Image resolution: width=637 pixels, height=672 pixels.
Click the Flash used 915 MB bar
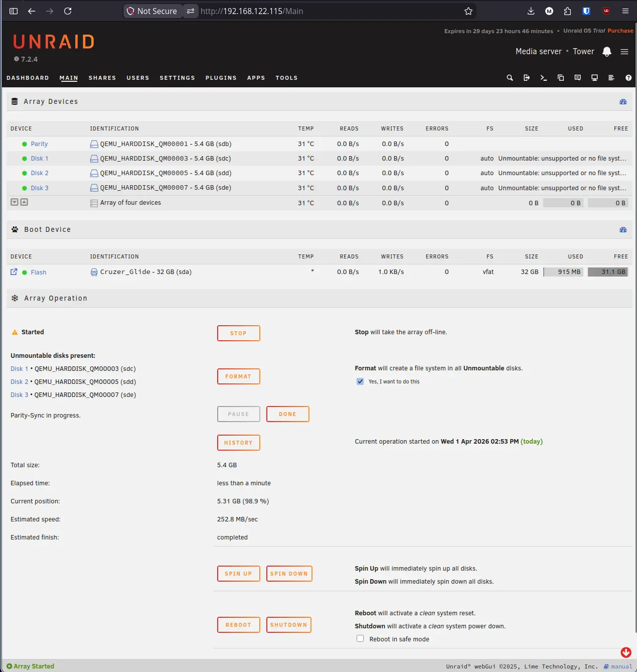pos(563,272)
